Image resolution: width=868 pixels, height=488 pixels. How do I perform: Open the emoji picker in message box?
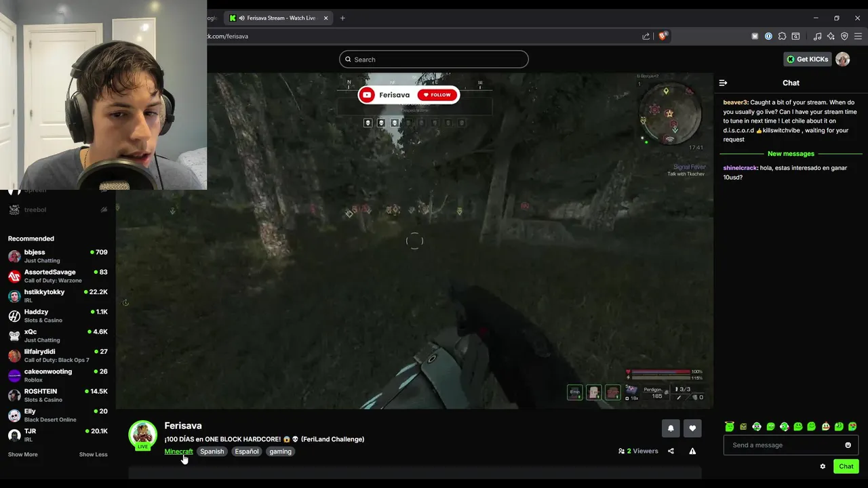848,445
